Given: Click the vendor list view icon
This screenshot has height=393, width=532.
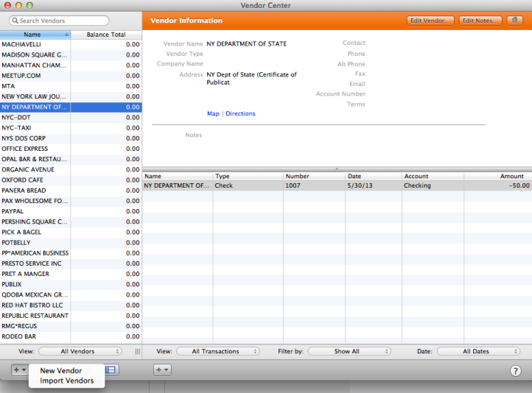Looking at the screenshot, I should [111, 370].
